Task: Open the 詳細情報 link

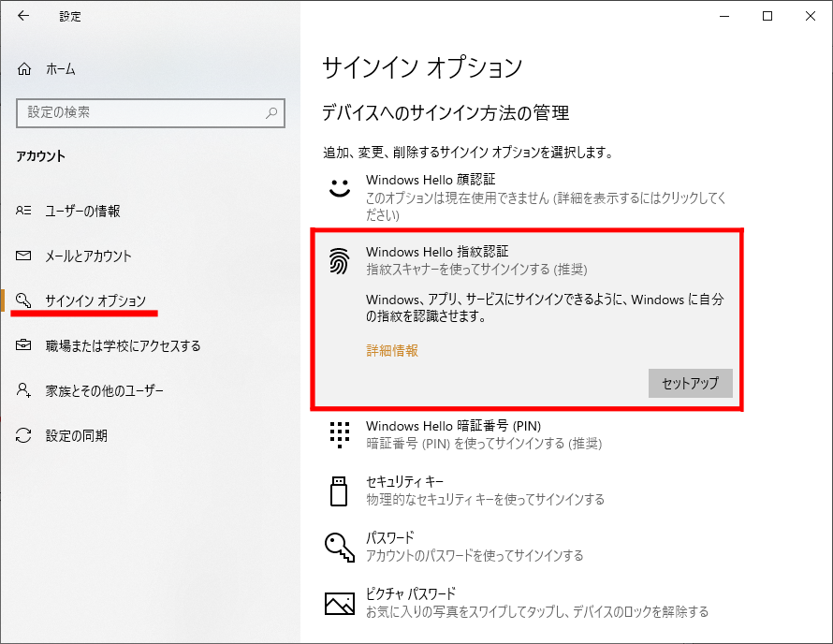Action: tap(392, 350)
